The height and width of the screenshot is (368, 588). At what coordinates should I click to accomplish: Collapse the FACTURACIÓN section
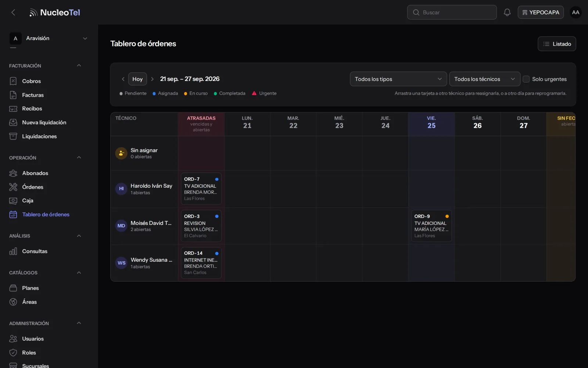click(x=79, y=66)
